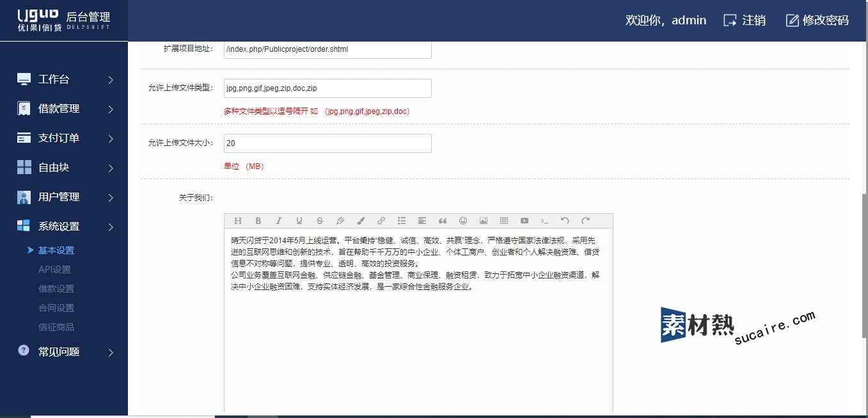Open the 合同设置 submenu item
This screenshot has width=868, height=418.
(x=56, y=308)
